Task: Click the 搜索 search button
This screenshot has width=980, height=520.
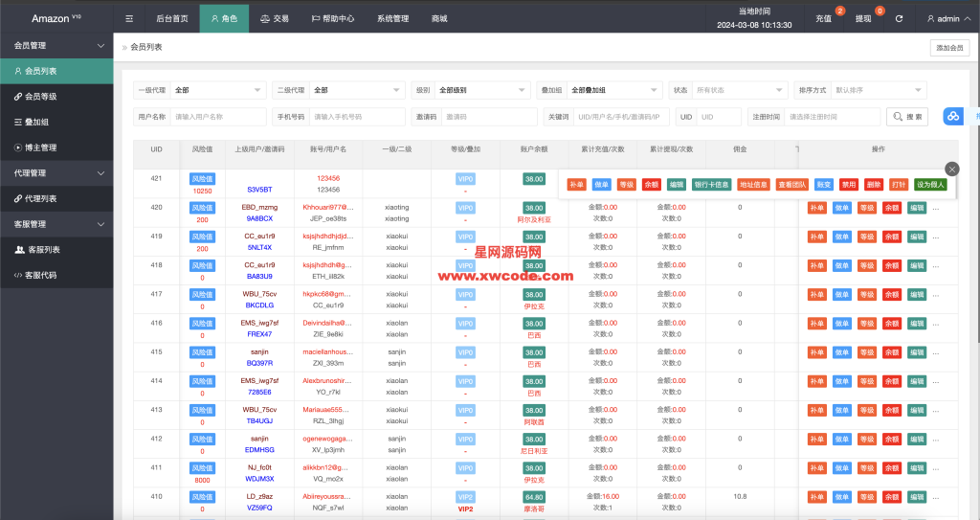Action: pyautogui.click(x=907, y=116)
